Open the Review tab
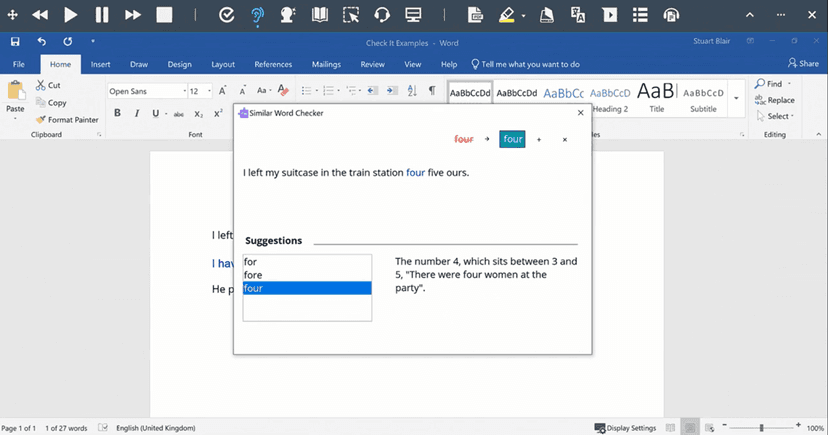 [372, 64]
